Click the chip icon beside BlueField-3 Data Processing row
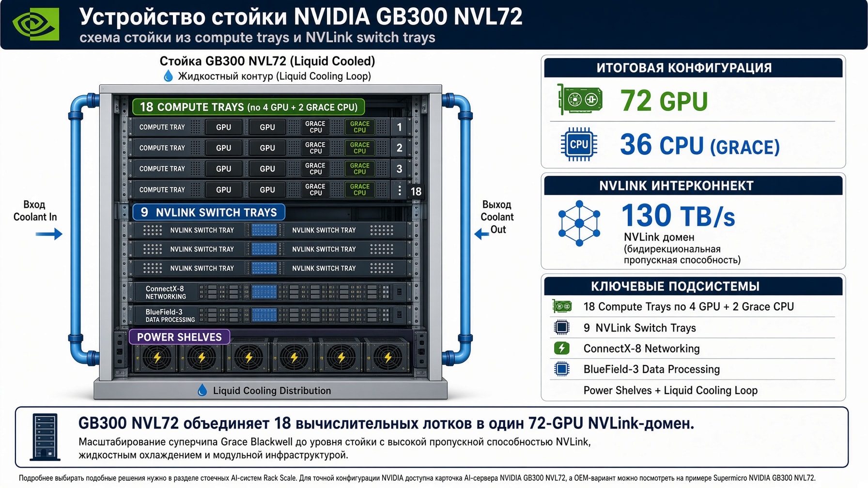868x488 pixels. point(562,369)
